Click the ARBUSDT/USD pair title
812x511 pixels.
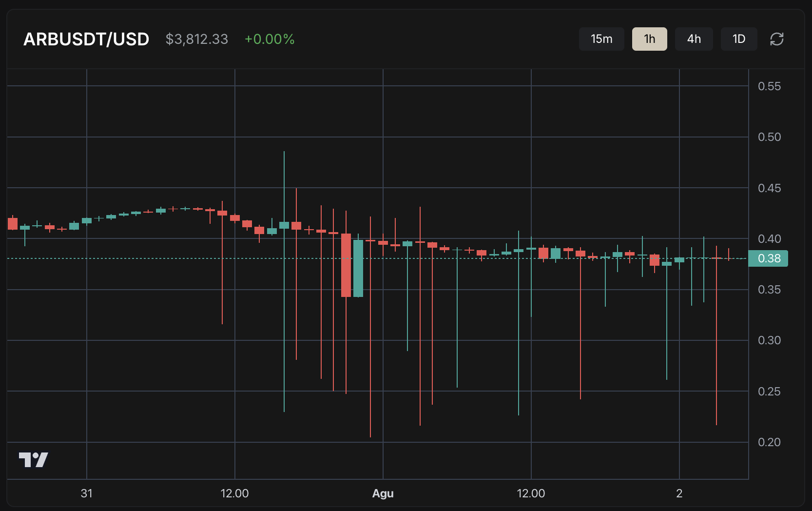pos(86,39)
